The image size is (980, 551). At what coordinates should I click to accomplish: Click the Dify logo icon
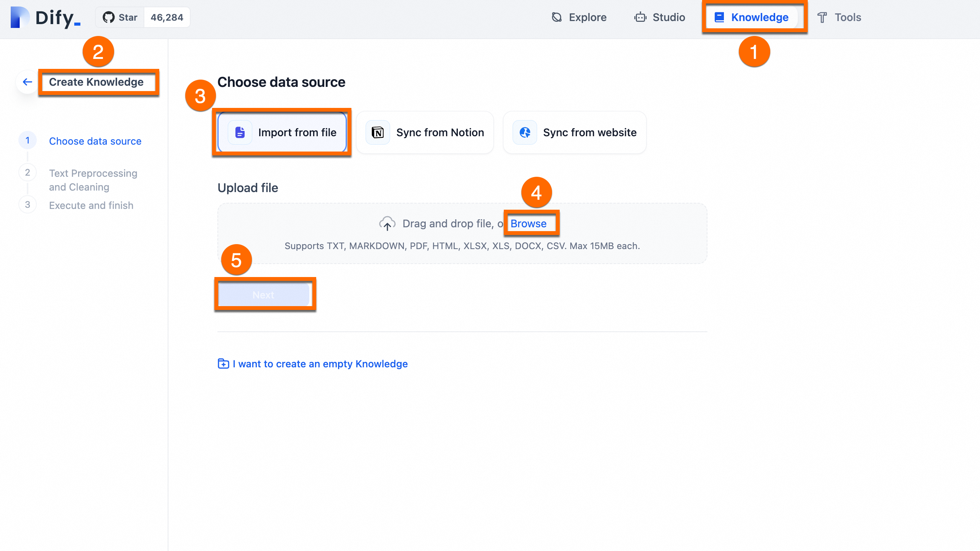(x=20, y=17)
